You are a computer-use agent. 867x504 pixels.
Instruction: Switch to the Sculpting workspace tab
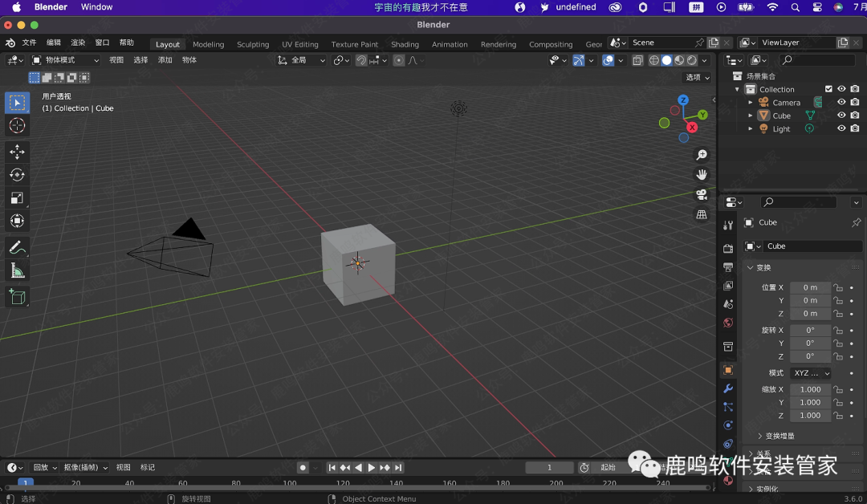click(253, 44)
